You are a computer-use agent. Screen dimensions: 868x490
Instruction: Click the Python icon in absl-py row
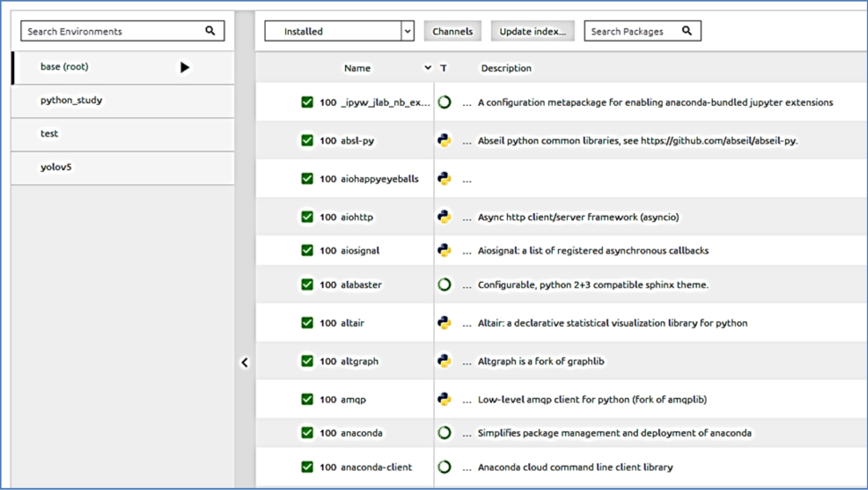point(444,140)
